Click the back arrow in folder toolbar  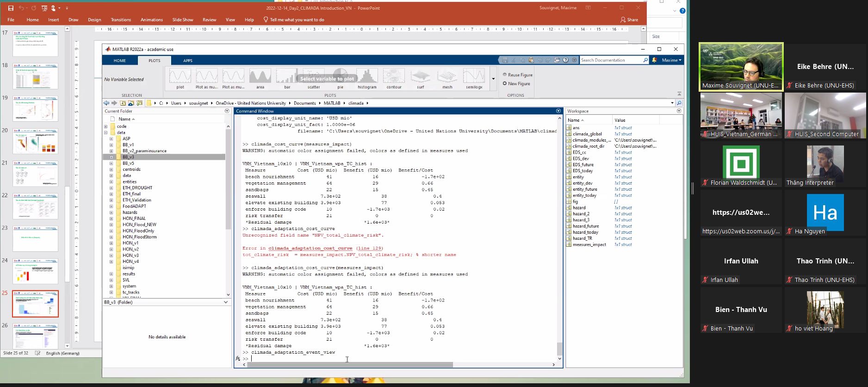[106, 103]
